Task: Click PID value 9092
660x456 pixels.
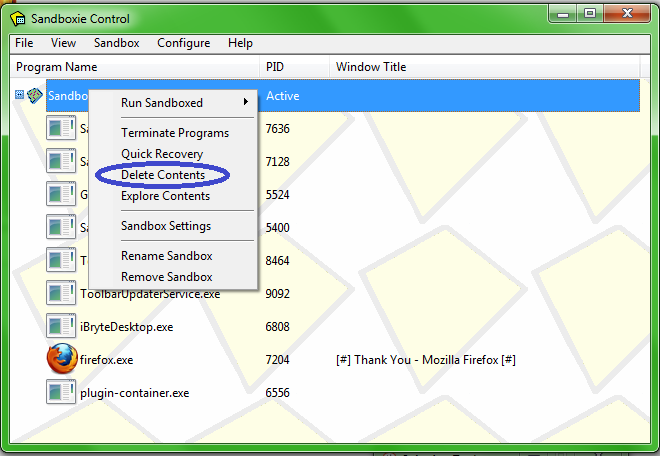Action: (277, 293)
